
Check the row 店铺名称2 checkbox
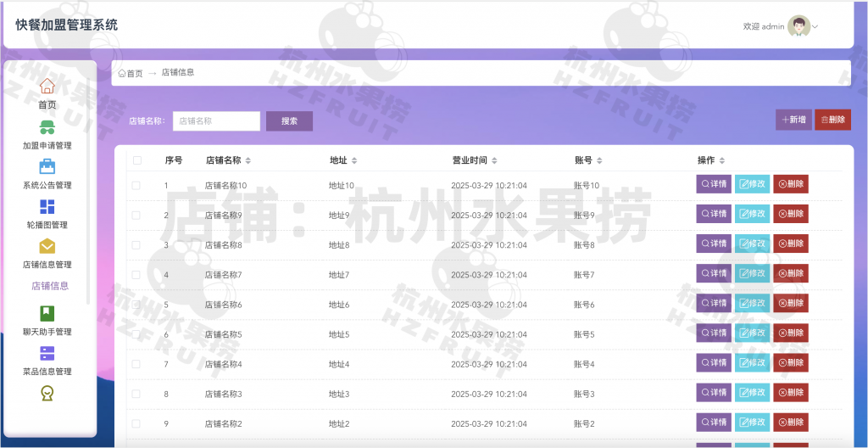[x=136, y=423]
